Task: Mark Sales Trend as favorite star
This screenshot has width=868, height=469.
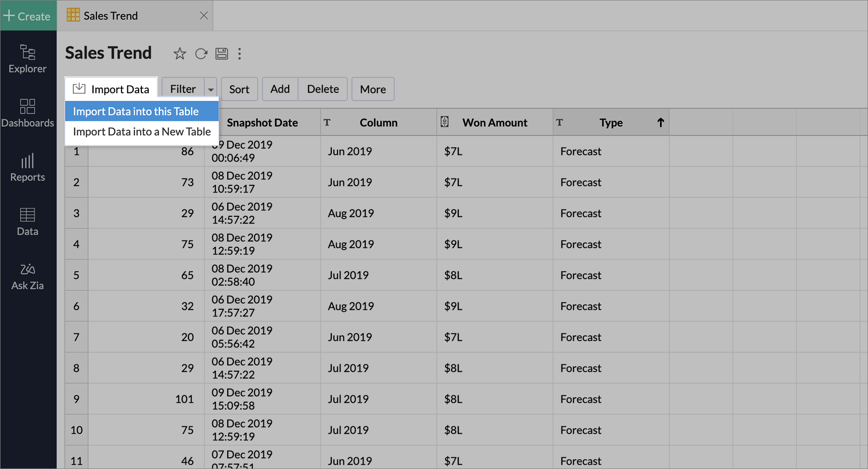Action: [180, 54]
